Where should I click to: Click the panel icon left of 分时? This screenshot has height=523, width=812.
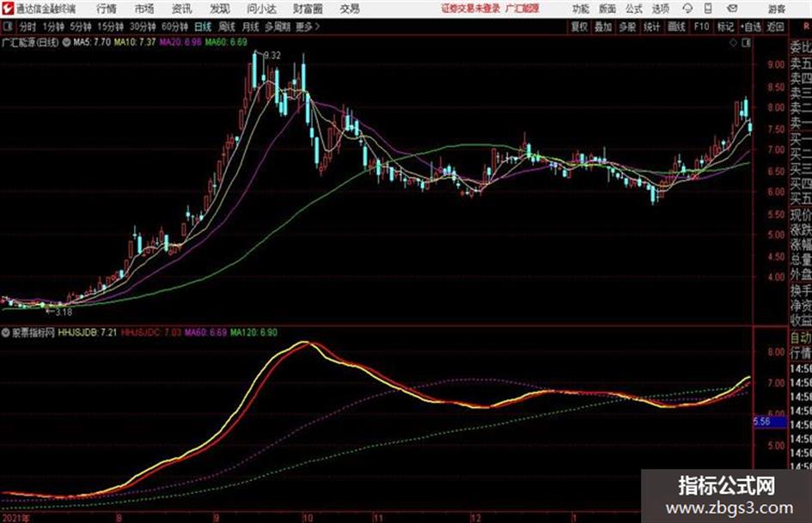(8, 27)
